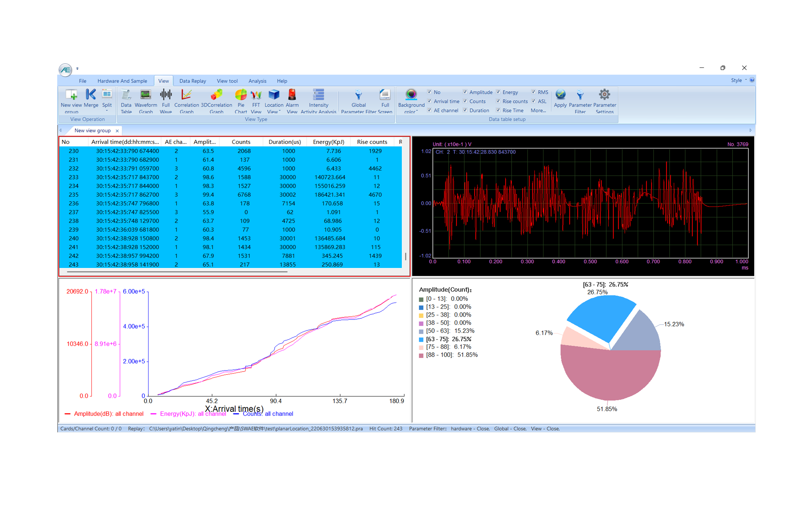This screenshot has height=513, width=812.
Task: Open the Alarm View
Action: coord(292,95)
